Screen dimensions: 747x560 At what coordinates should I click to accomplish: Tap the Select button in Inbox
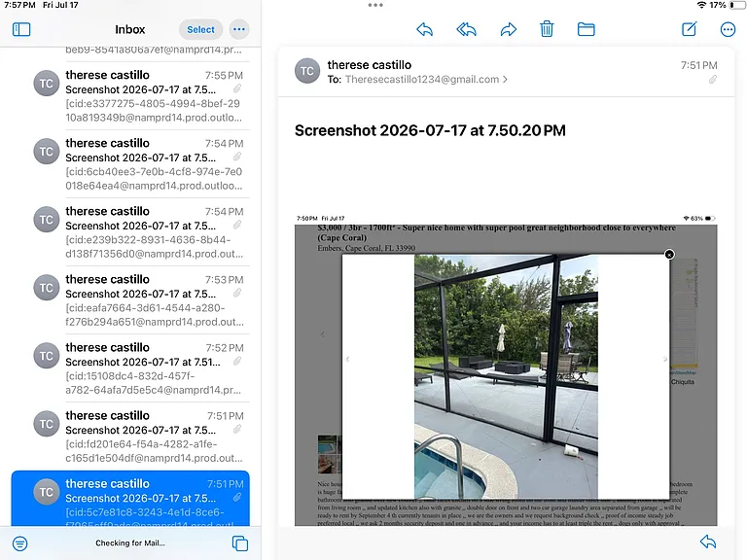pyautogui.click(x=200, y=29)
